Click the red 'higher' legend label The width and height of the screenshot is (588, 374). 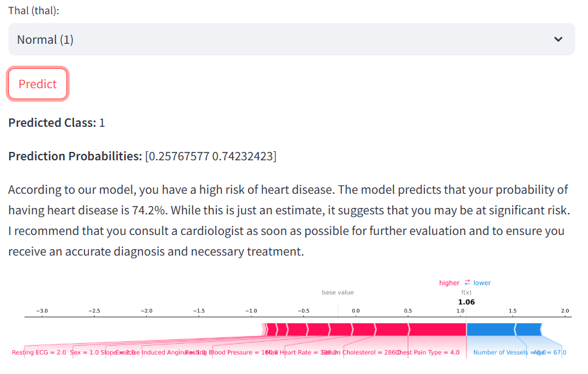point(449,283)
